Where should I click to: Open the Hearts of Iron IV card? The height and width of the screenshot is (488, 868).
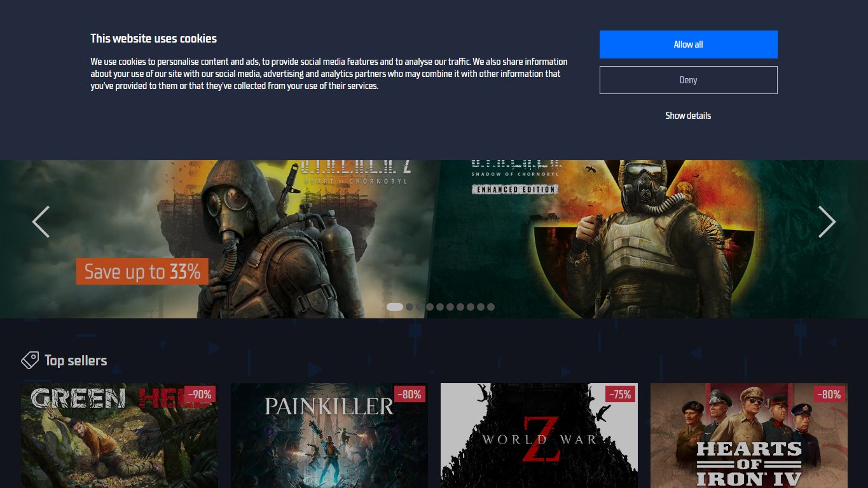point(749,435)
